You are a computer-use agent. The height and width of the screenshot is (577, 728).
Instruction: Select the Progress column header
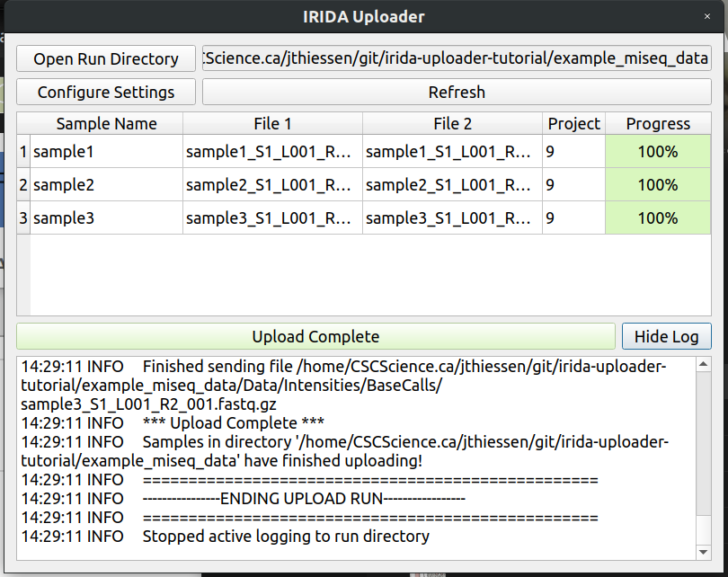[x=658, y=123]
